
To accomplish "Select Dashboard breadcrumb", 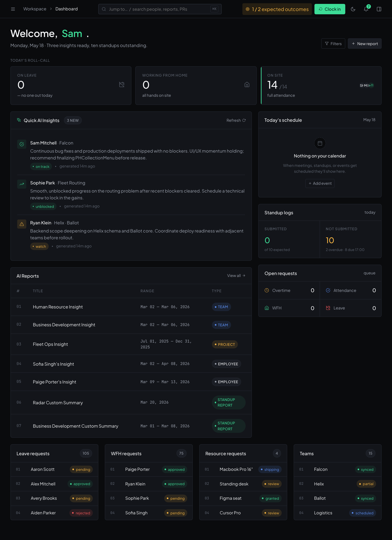I will pos(66,9).
